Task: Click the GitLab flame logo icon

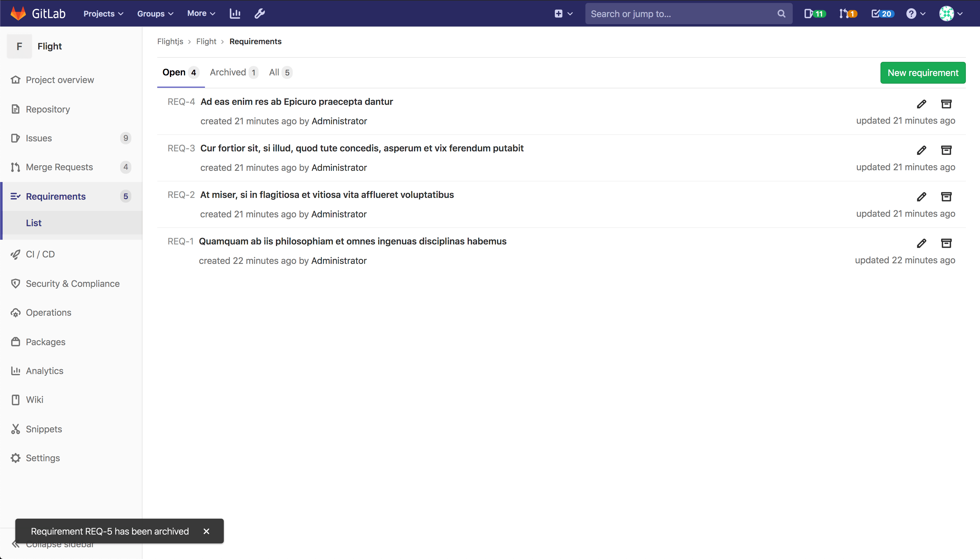Action: pos(17,14)
